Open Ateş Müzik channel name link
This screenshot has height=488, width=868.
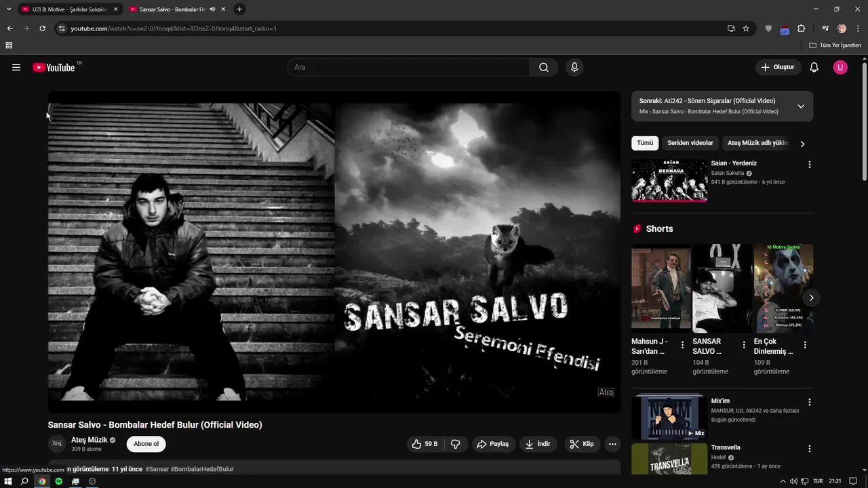tap(90, 440)
